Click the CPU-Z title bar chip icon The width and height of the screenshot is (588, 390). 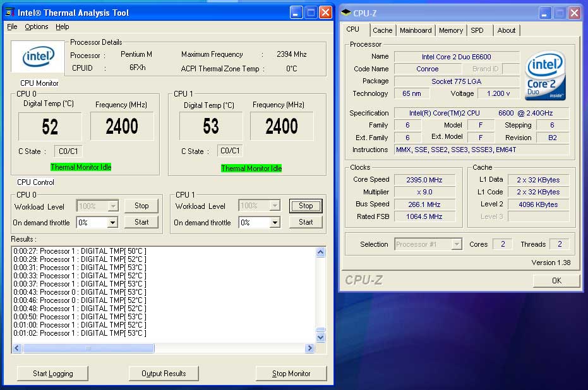click(345, 13)
